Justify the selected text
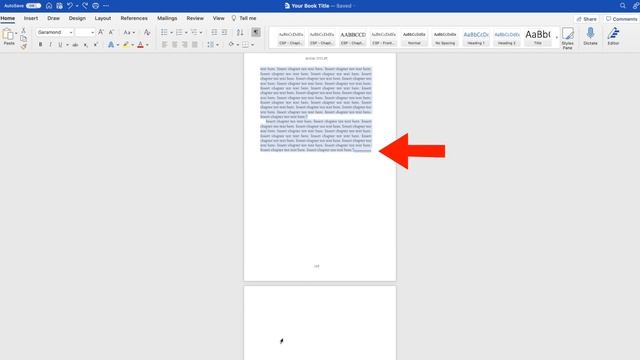This screenshot has width=640, height=360. click(x=195, y=44)
